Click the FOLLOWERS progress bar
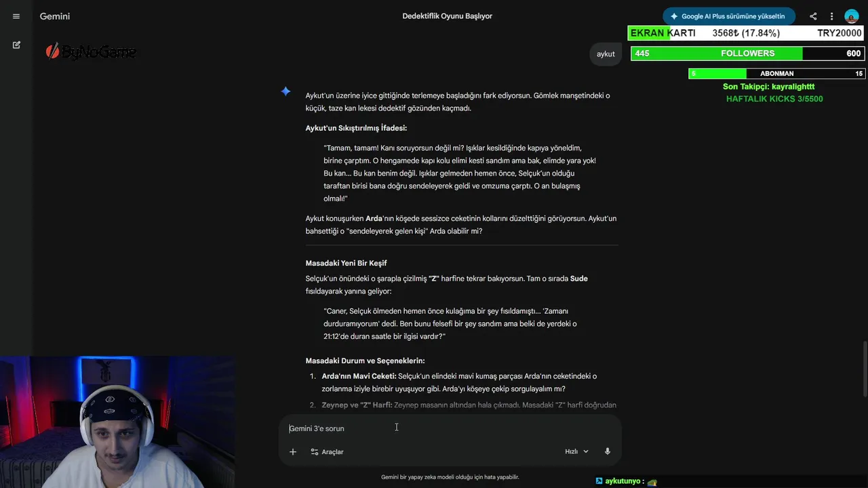868x488 pixels. pos(747,54)
